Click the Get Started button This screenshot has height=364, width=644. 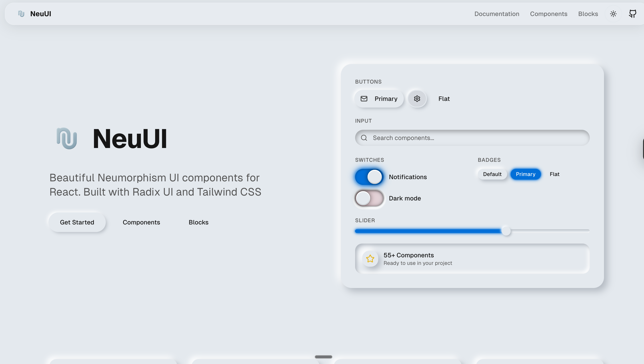click(77, 222)
